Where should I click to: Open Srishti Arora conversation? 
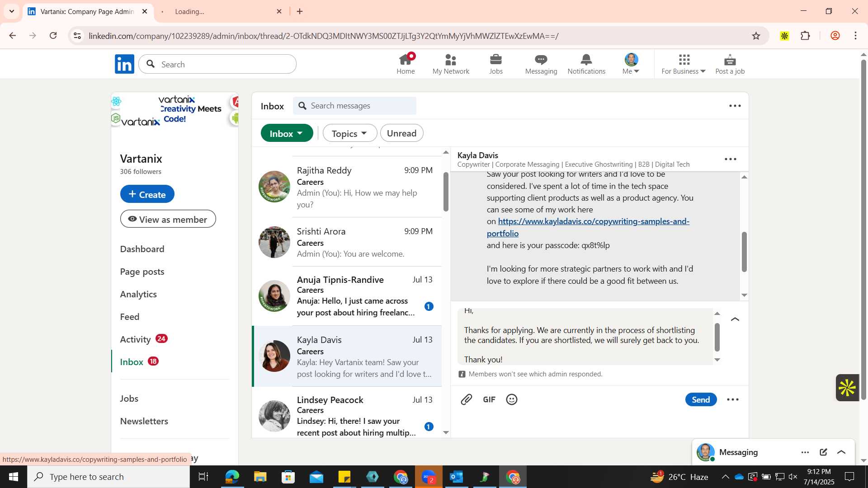pyautogui.click(x=347, y=242)
